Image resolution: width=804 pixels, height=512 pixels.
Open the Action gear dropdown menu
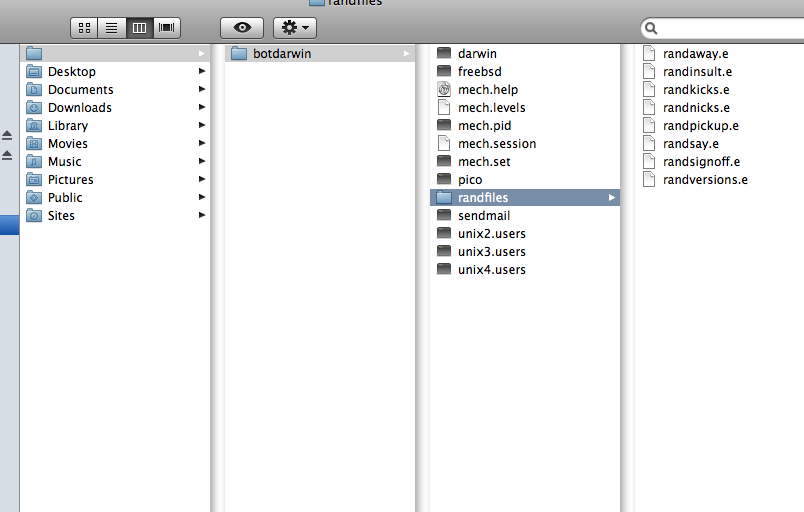295,28
